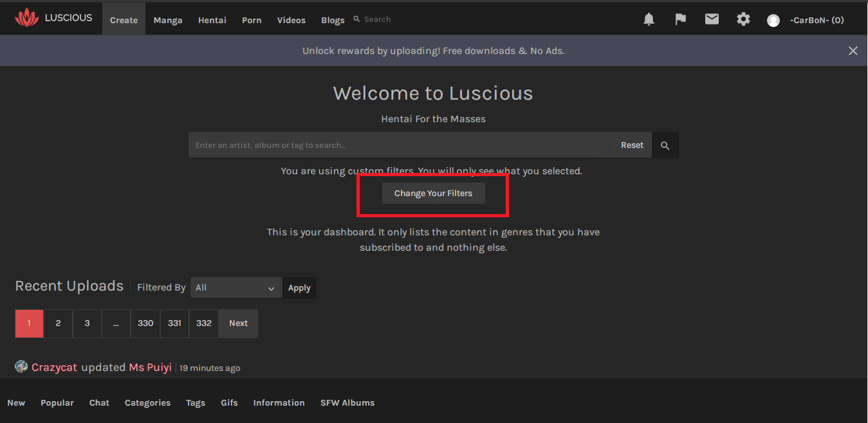Image resolution: width=868 pixels, height=423 pixels.
Task: Click the '19 minutes ago' timestamp
Action: pos(210,368)
